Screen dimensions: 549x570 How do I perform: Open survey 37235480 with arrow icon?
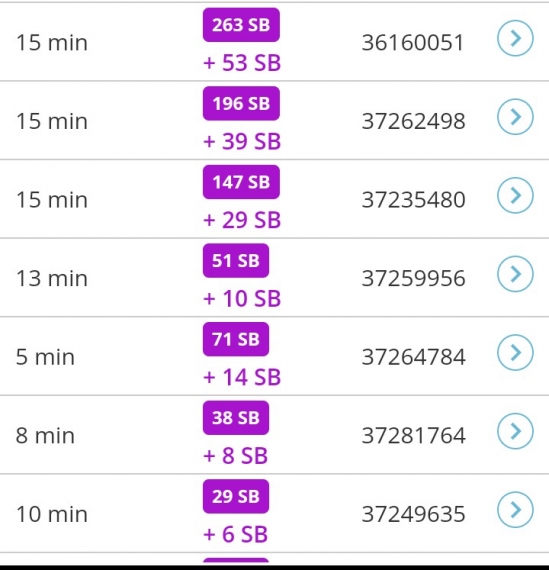515,195
